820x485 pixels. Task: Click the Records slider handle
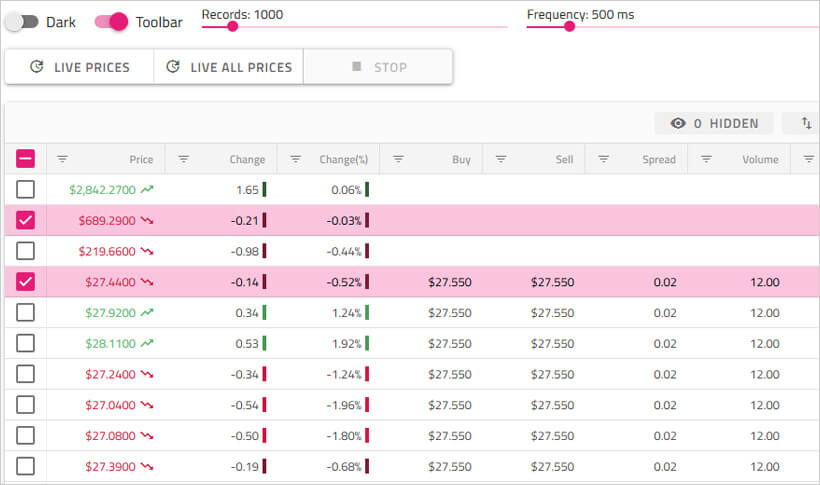coord(233,27)
